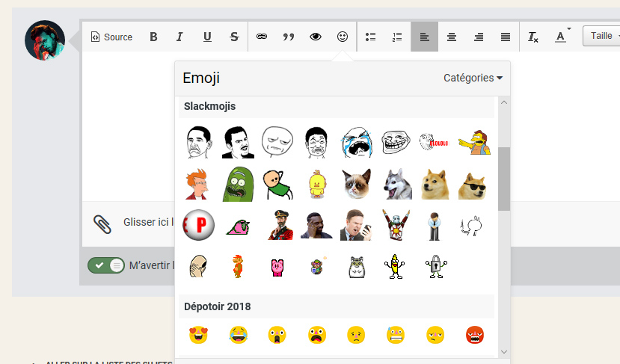The image size is (620, 364).
Task: Insert the Captain Obvious emoji
Action: (280, 225)
